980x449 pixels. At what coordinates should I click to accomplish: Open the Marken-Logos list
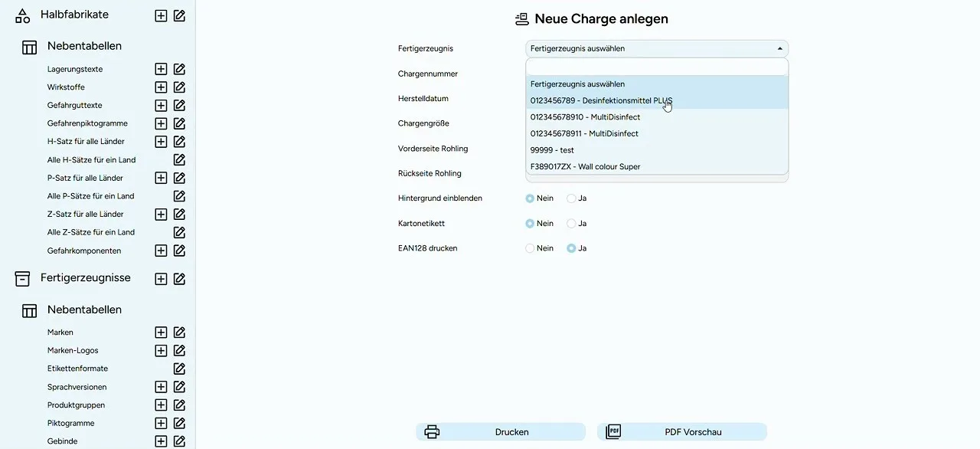pos(73,351)
